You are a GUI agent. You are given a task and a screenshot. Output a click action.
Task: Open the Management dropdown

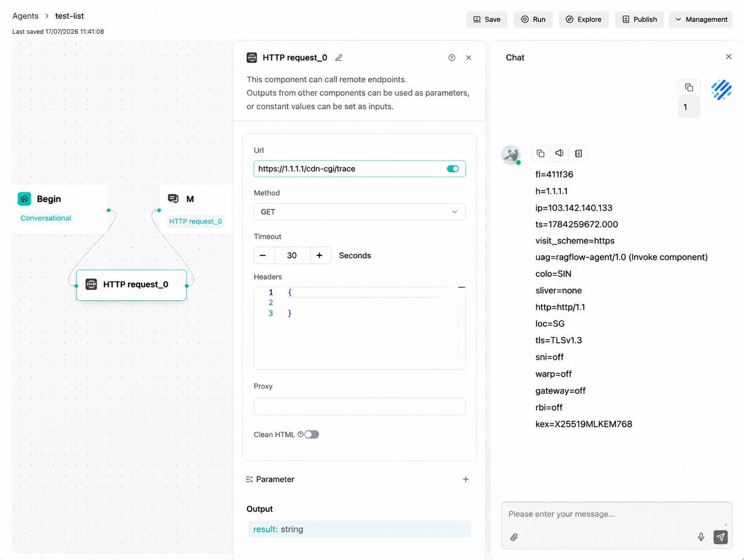click(x=701, y=19)
